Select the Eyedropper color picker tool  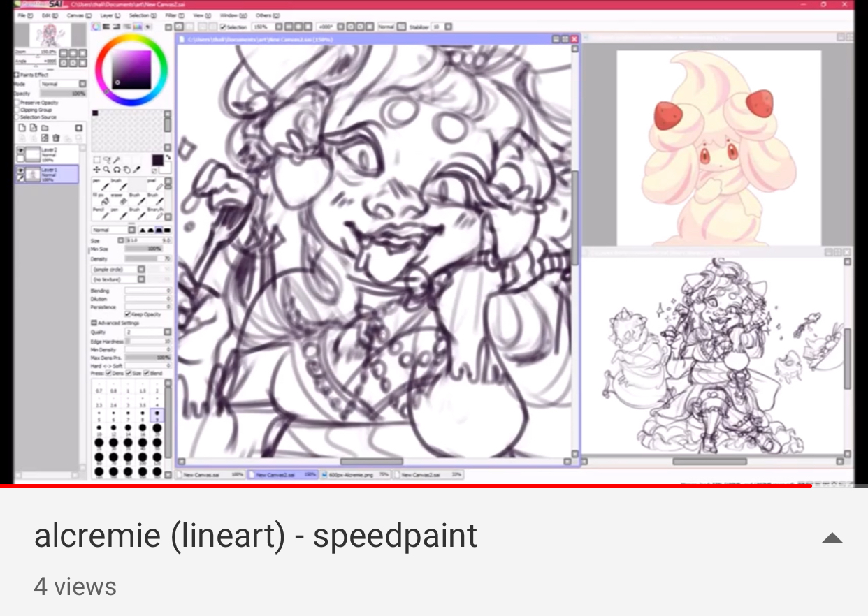[137, 170]
